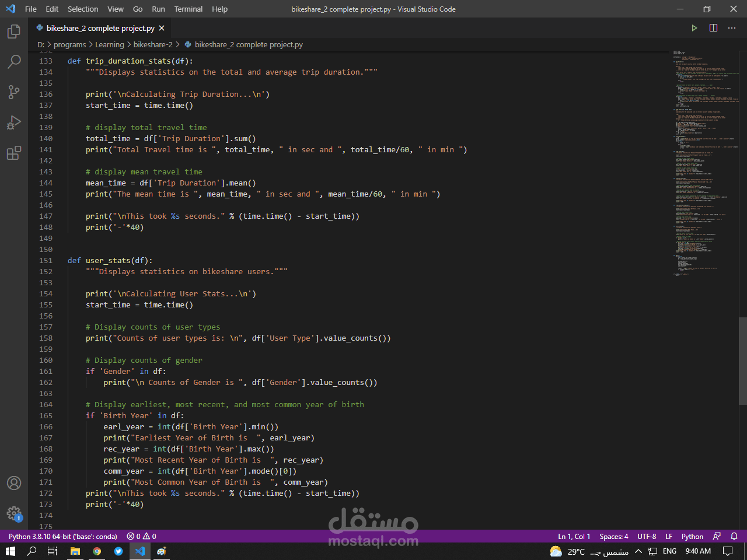Open editor More Actions ellipsis menu
The width and height of the screenshot is (747, 560).
[x=732, y=28]
